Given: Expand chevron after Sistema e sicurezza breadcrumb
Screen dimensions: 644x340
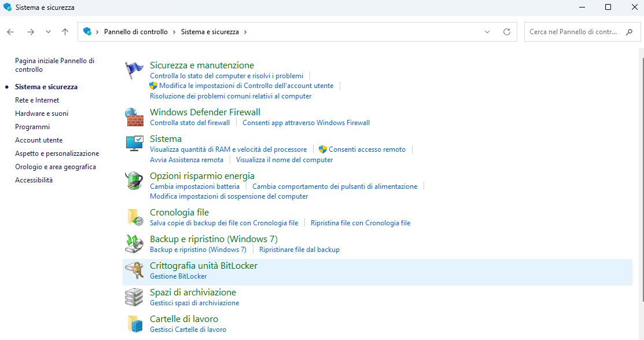Looking at the screenshot, I should (245, 32).
